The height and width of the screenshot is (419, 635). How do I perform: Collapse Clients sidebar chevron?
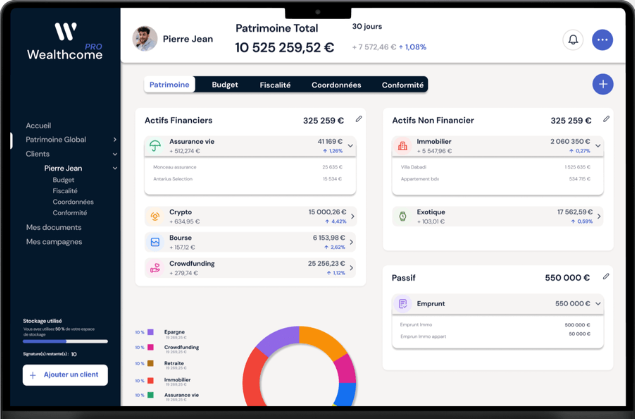(x=115, y=154)
